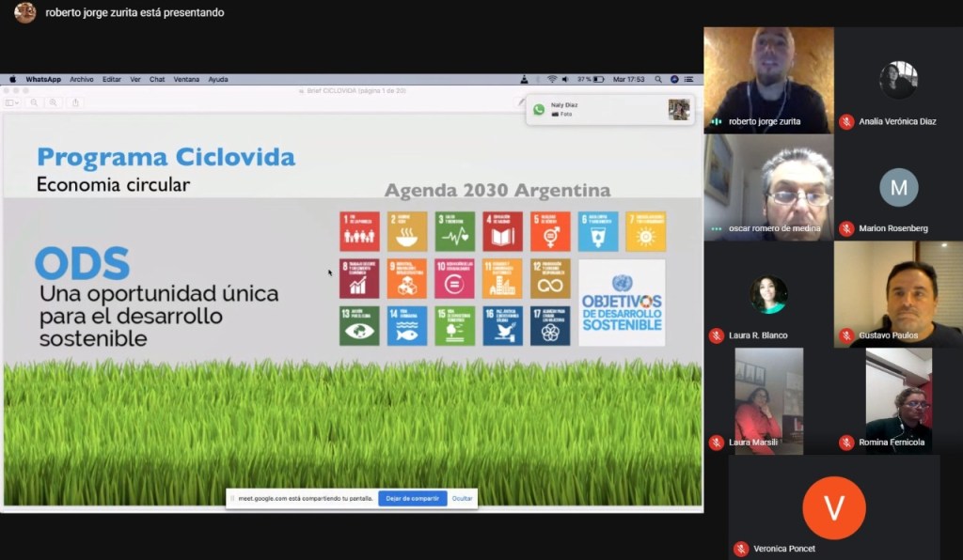Click Marion Rosenberg's M avatar
The image size is (963, 560).
(898, 187)
